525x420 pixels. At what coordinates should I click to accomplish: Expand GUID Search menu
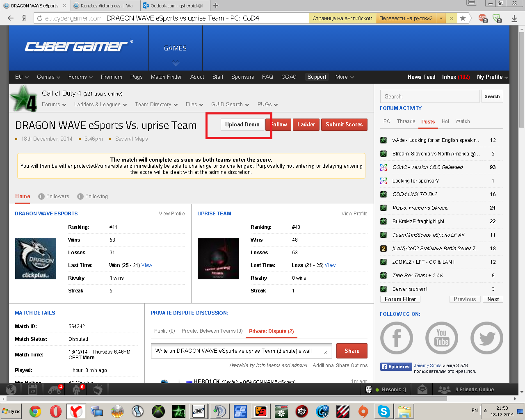230,105
